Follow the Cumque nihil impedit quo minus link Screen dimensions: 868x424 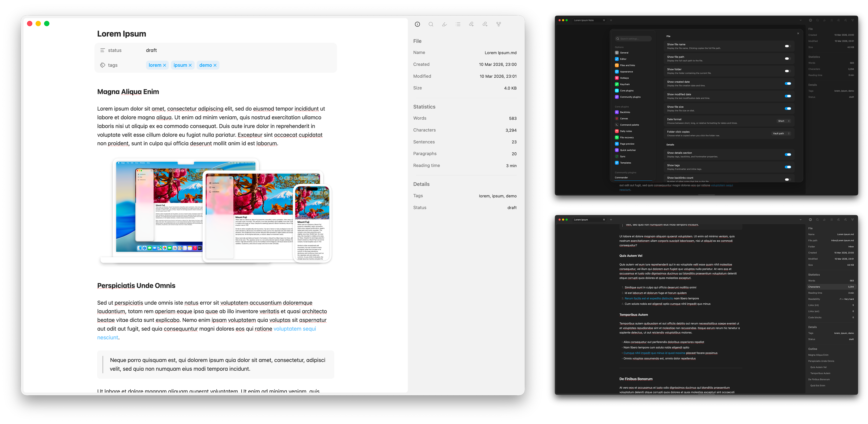pos(654,353)
